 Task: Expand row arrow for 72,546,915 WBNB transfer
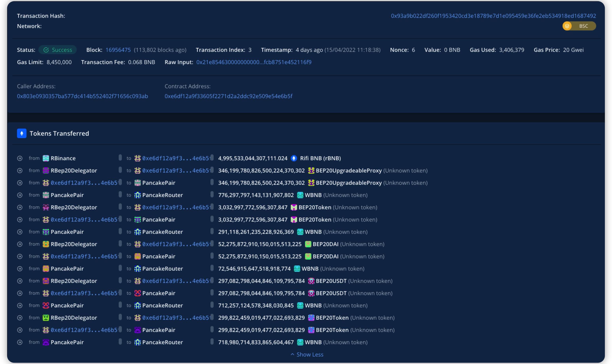(x=20, y=269)
